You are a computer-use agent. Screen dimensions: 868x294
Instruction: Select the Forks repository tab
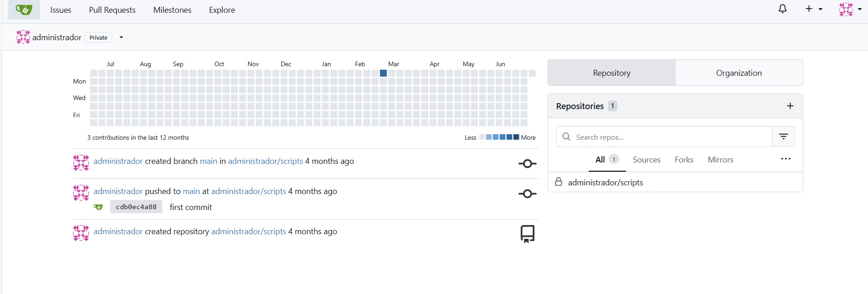pyautogui.click(x=684, y=160)
